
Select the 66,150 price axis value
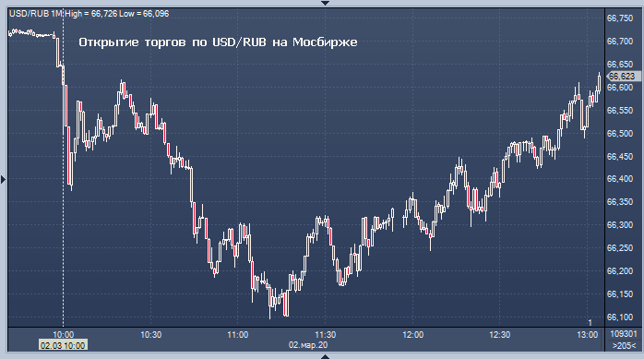[620, 294]
